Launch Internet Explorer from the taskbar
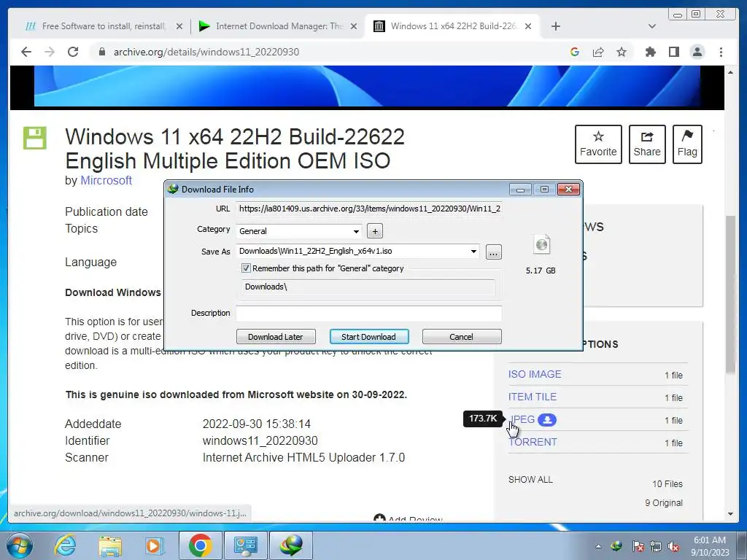Viewport: 747px width, 560px height. (x=65, y=545)
